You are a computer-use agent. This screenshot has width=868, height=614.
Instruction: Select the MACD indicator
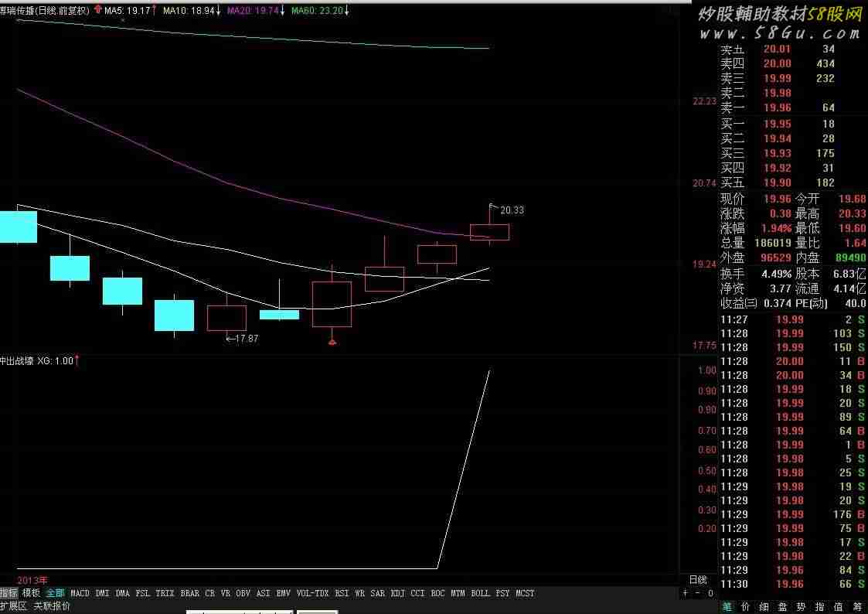click(80, 593)
